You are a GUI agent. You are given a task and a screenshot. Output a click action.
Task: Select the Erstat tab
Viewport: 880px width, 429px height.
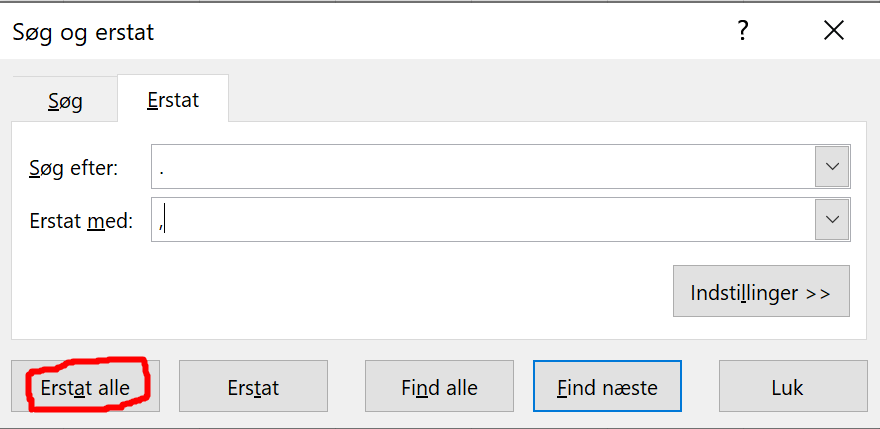coord(173,99)
